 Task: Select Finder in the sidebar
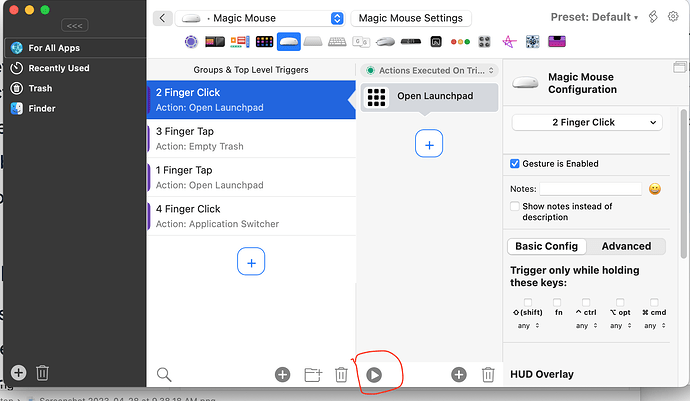coord(75,108)
